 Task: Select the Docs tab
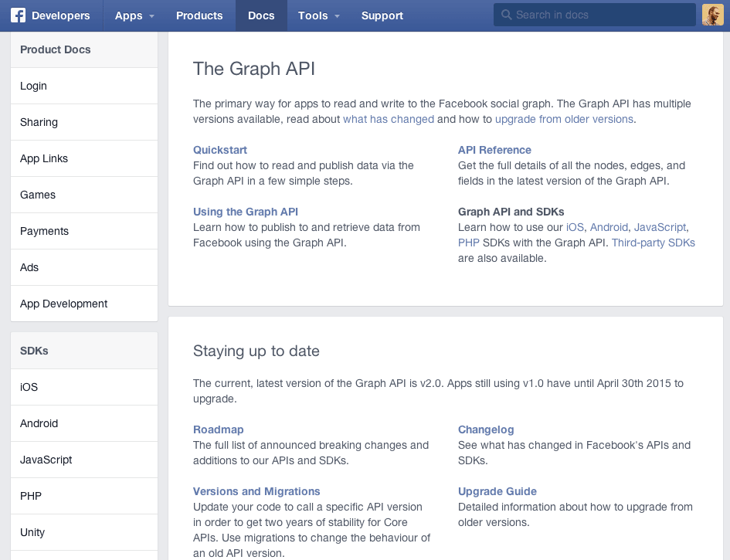tap(261, 15)
